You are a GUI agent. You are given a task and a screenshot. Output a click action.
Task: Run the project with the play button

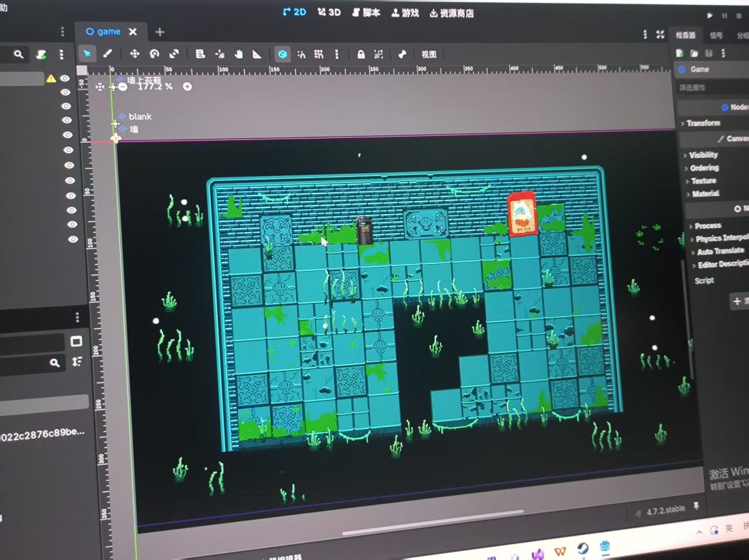710,15
